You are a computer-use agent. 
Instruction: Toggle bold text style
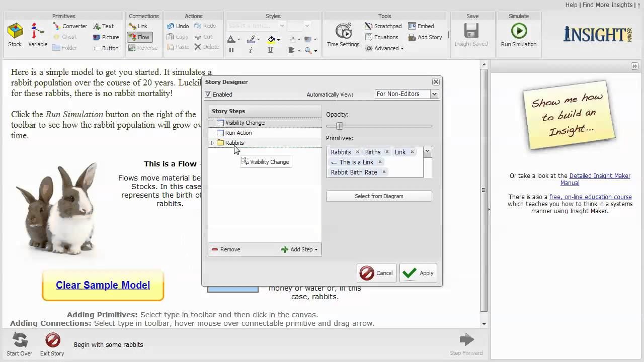231,50
